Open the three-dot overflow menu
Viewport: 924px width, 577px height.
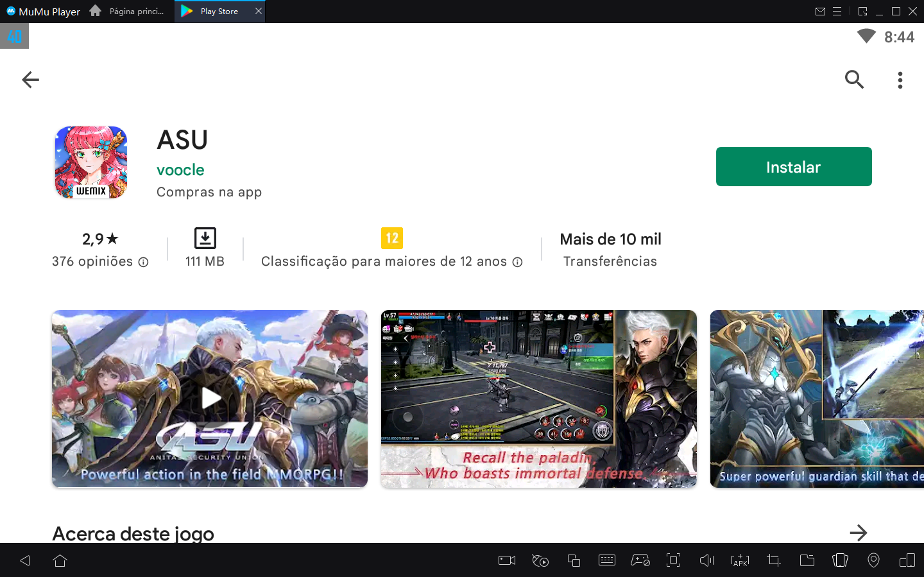(x=900, y=80)
